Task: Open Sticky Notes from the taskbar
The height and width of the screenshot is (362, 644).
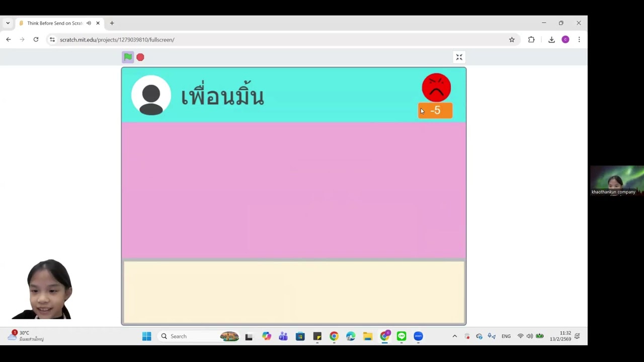Action: click(317, 336)
